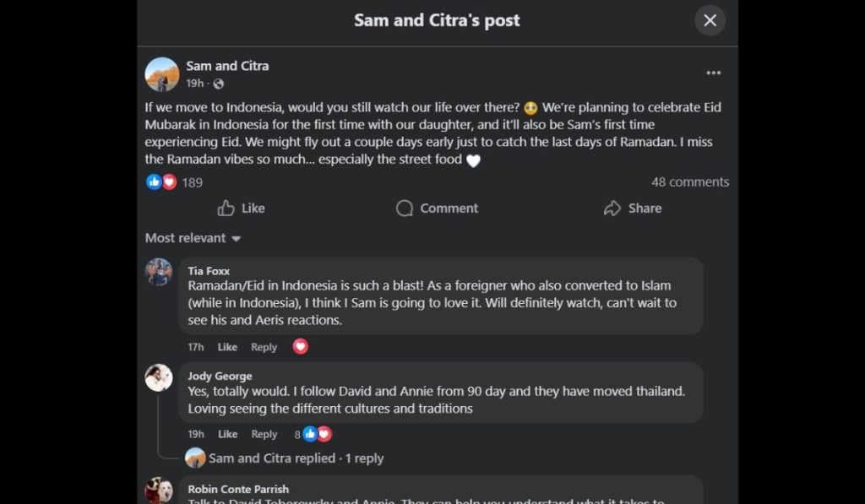The width and height of the screenshot is (865, 504).
Task: Close the post dialog with X
Action: coord(710,20)
